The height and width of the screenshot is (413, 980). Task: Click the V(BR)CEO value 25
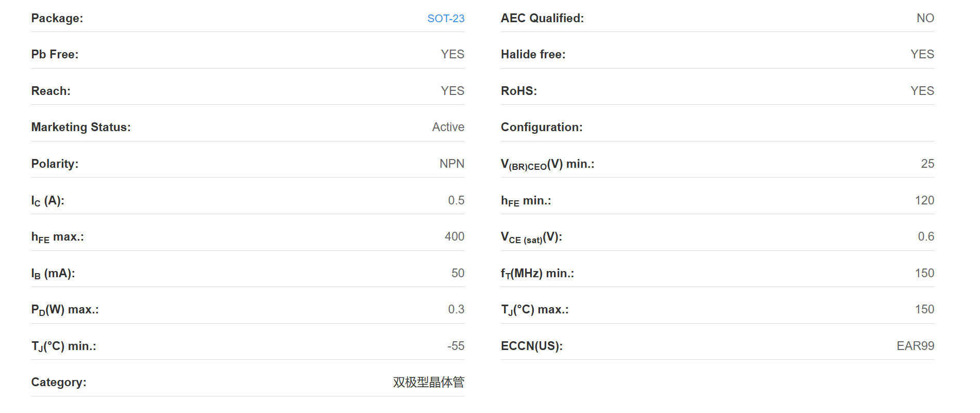coord(927,164)
